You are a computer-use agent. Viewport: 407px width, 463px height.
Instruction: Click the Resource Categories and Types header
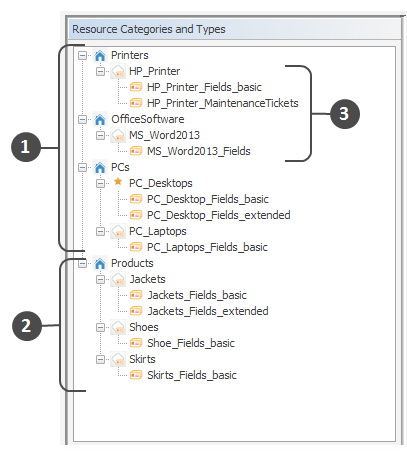click(149, 29)
